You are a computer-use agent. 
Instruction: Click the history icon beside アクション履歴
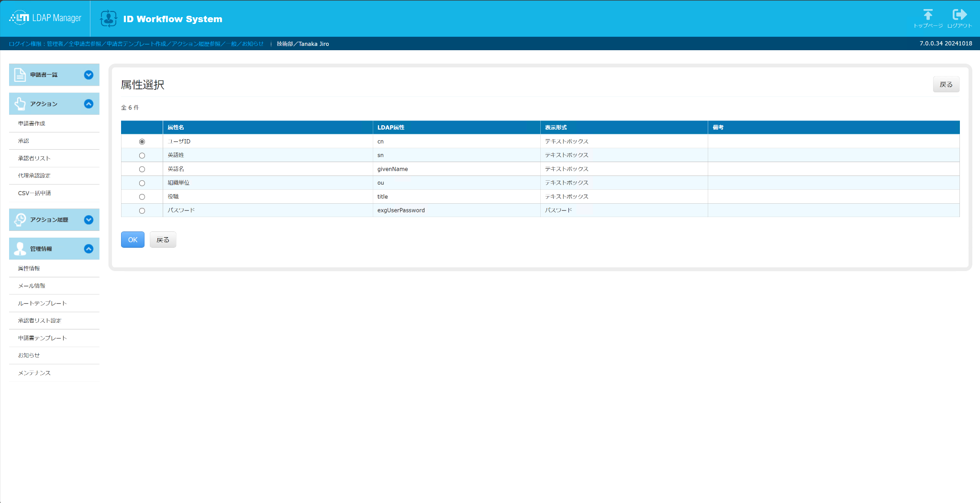tap(20, 220)
